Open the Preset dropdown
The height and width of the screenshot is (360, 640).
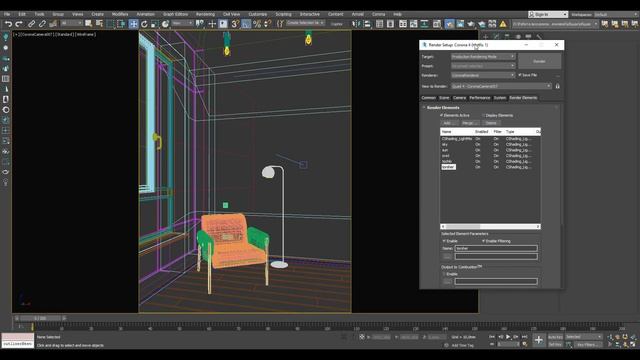pos(483,66)
